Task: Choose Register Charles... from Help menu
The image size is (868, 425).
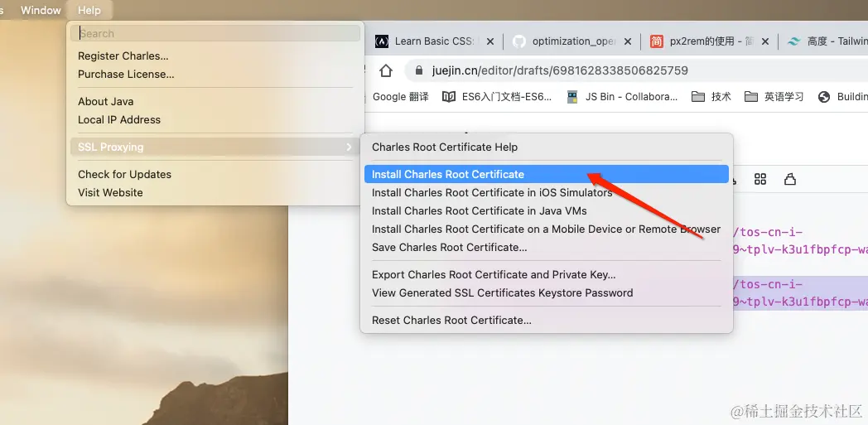Action: [123, 56]
